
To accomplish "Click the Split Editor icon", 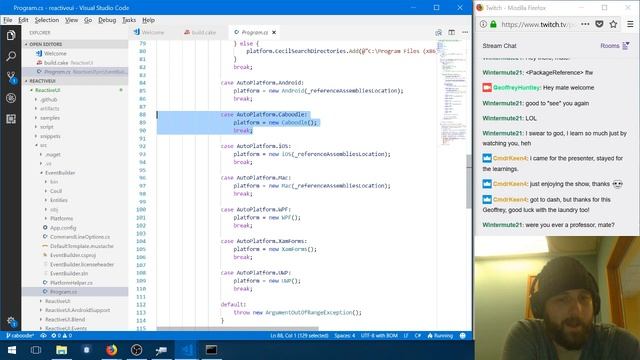I will point(451,32).
